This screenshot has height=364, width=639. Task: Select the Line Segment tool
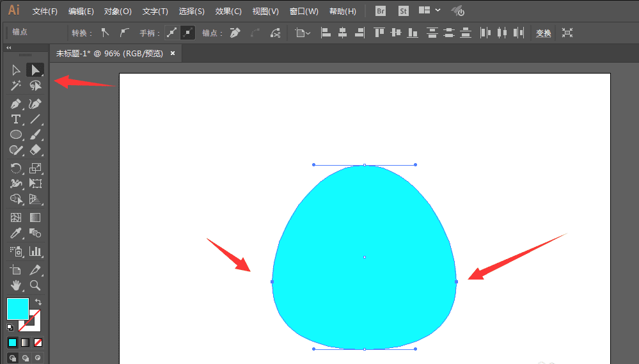pyautogui.click(x=35, y=119)
